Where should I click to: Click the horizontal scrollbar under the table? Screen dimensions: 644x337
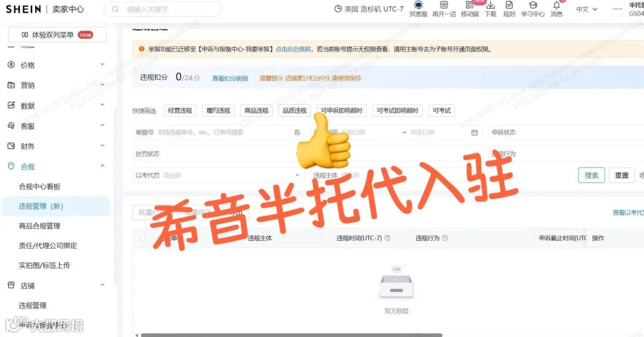(292, 335)
